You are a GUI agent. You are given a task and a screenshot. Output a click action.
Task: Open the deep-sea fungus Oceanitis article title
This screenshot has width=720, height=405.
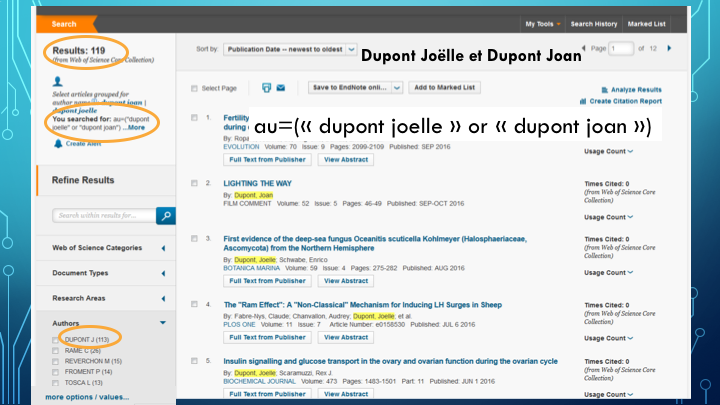(375, 244)
